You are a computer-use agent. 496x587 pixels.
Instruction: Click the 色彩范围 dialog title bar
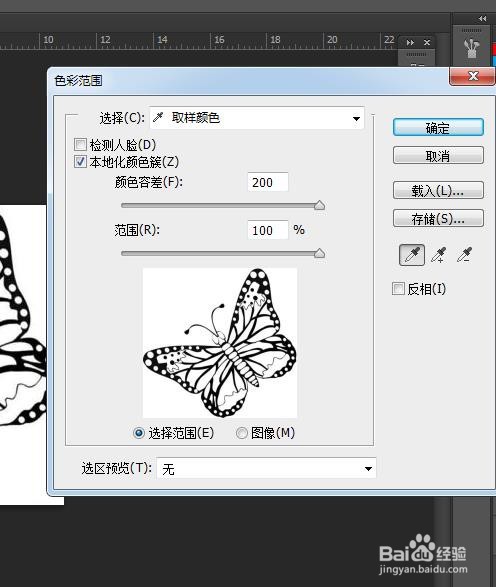coord(248,80)
